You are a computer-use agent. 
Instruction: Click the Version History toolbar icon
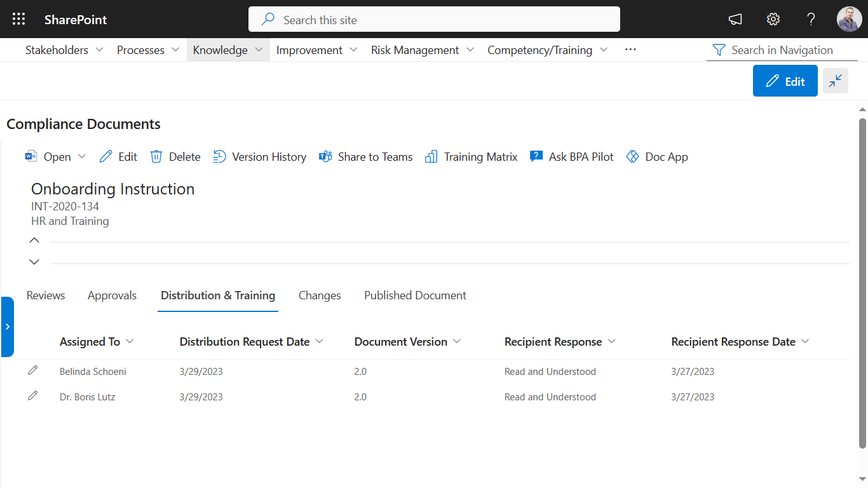pyautogui.click(x=219, y=156)
